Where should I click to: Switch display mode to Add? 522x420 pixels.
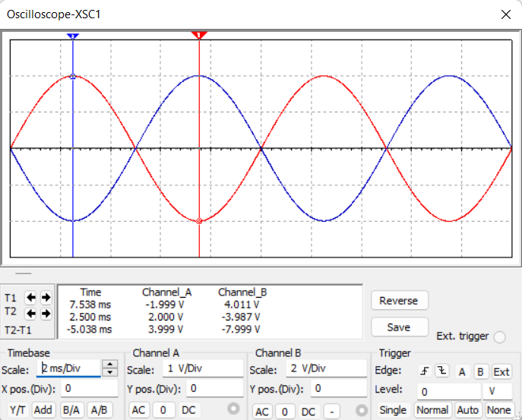point(43,410)
